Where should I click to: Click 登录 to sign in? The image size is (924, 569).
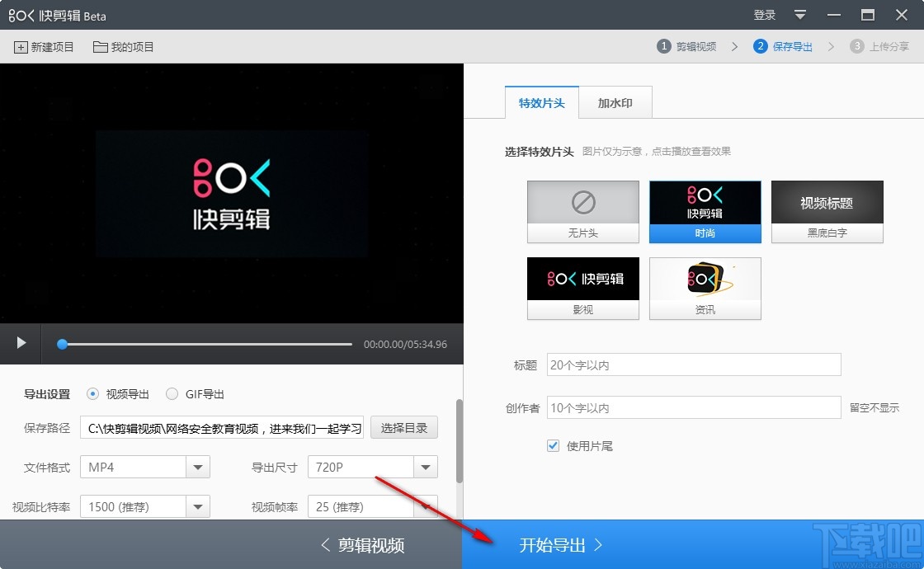(765, 16)
